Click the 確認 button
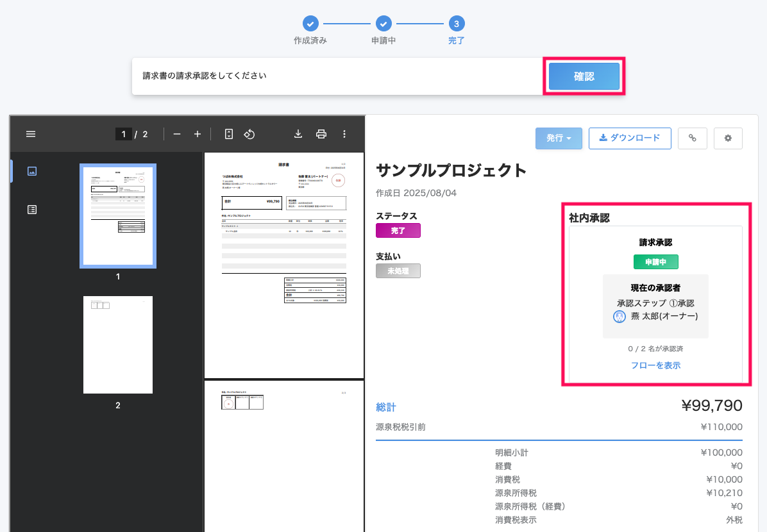This screenshot has width=767, height=532. 584,76
